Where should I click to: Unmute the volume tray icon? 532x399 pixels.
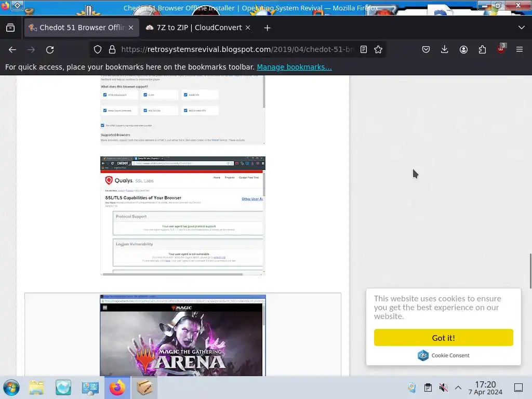point(443,388)
